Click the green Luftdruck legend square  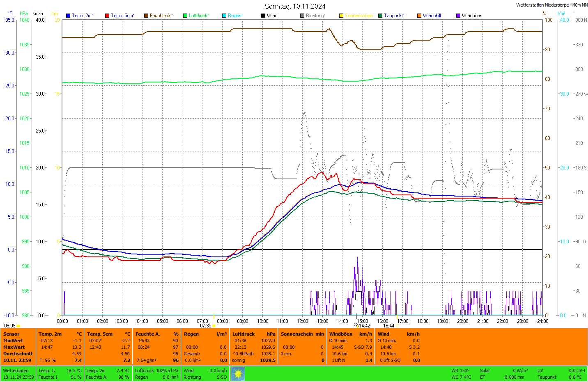pos(185,16)
